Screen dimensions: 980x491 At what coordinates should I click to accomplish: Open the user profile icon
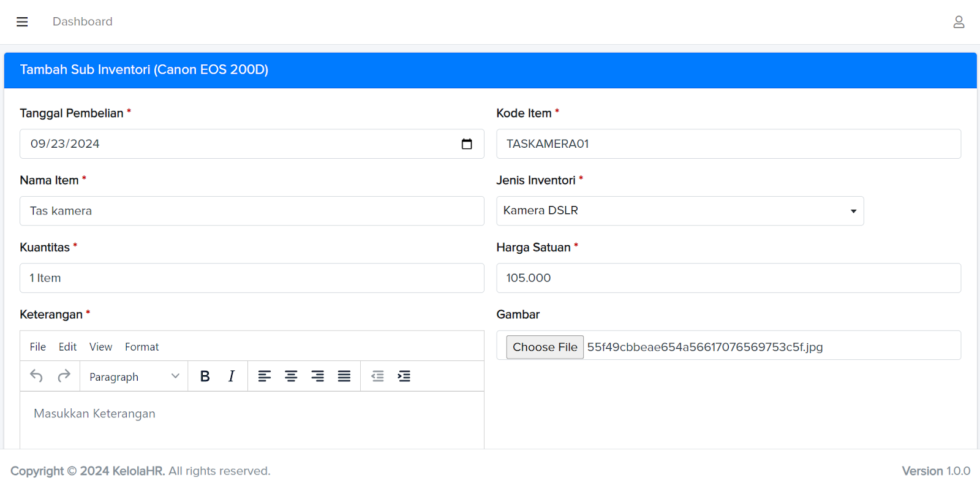click(x=959, y=22)
